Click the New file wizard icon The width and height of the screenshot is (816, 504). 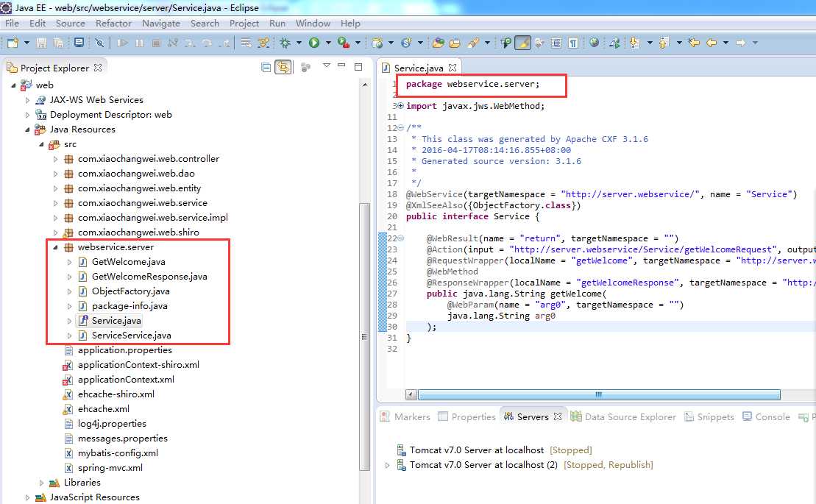13,43
